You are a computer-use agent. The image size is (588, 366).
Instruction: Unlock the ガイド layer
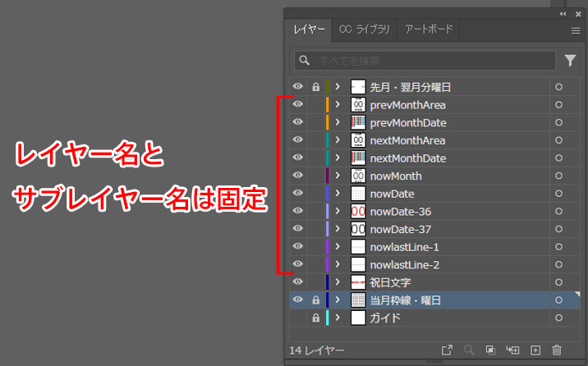click(315, 318)
